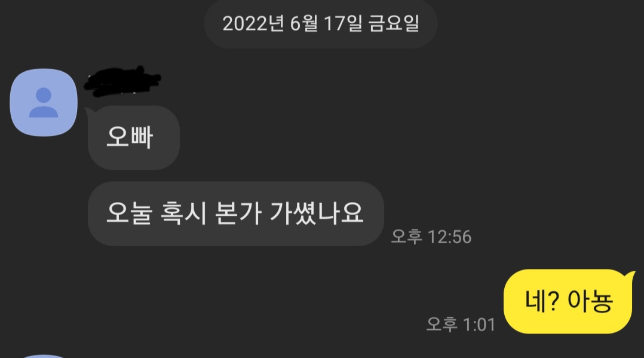Viewport: 644px width, 358px height.
Task: Tap the 오후 1:01 timestamp
Action: [x=461, y=325]
